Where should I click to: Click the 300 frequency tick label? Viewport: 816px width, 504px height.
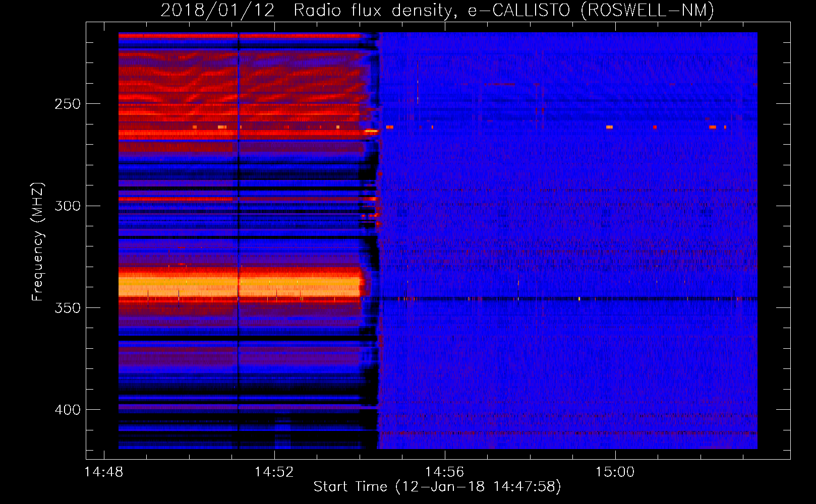click(x=68, y=206)
